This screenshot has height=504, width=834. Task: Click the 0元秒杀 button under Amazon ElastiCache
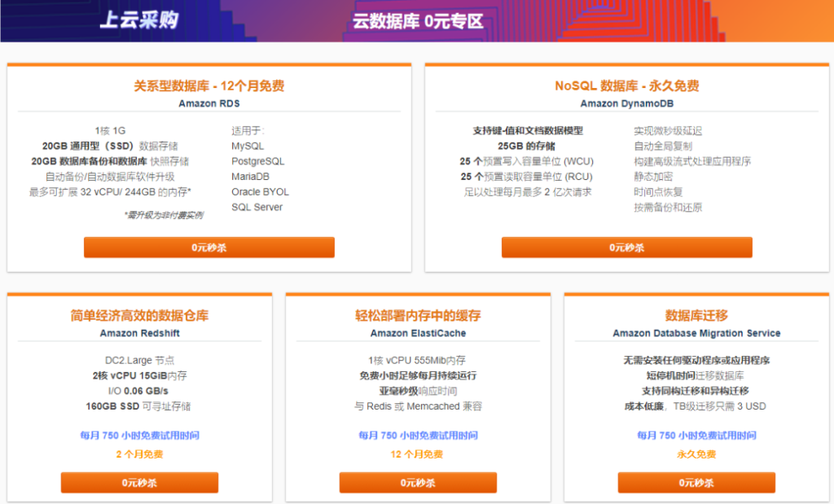click(417, 482)
